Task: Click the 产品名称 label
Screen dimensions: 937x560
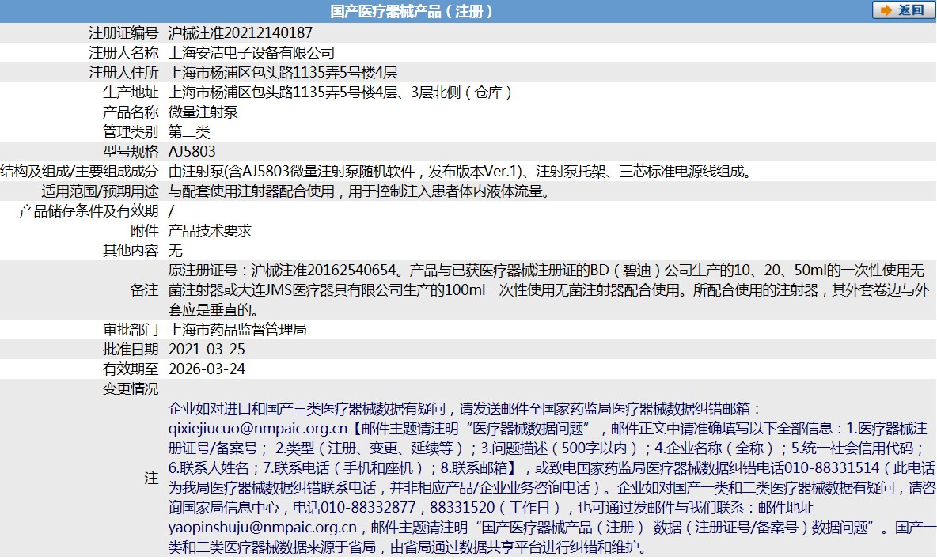Action: (x=131, y=112)
